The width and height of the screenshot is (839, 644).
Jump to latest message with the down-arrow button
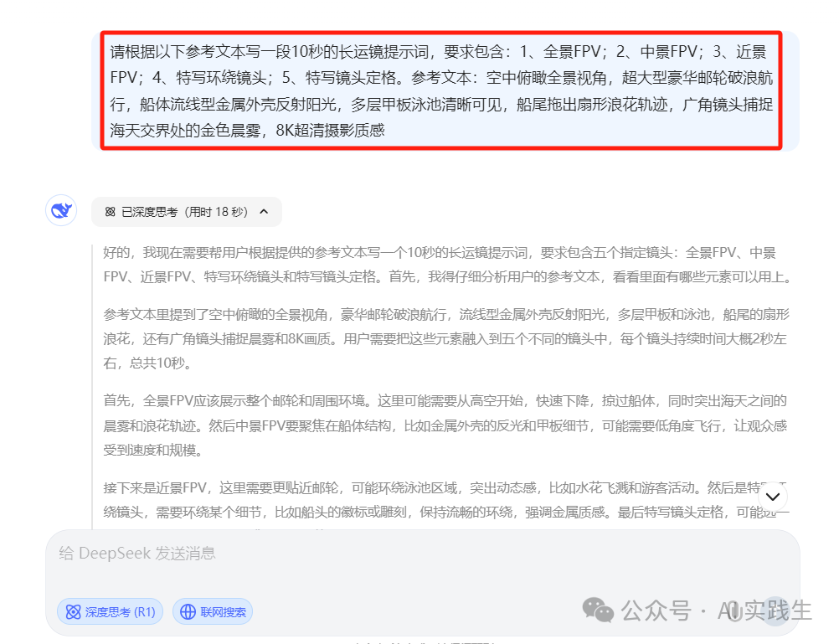coord(773,497)
